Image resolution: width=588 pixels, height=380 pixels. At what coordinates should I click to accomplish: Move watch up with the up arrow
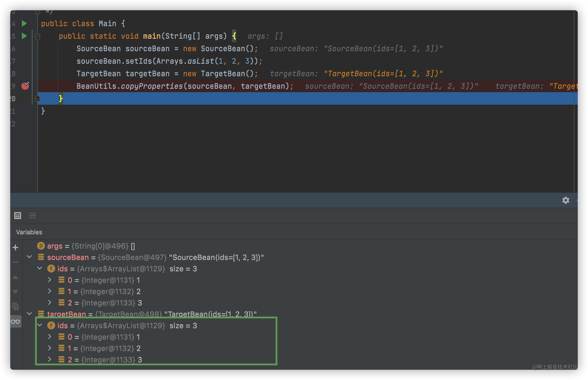tap(16, 277)
